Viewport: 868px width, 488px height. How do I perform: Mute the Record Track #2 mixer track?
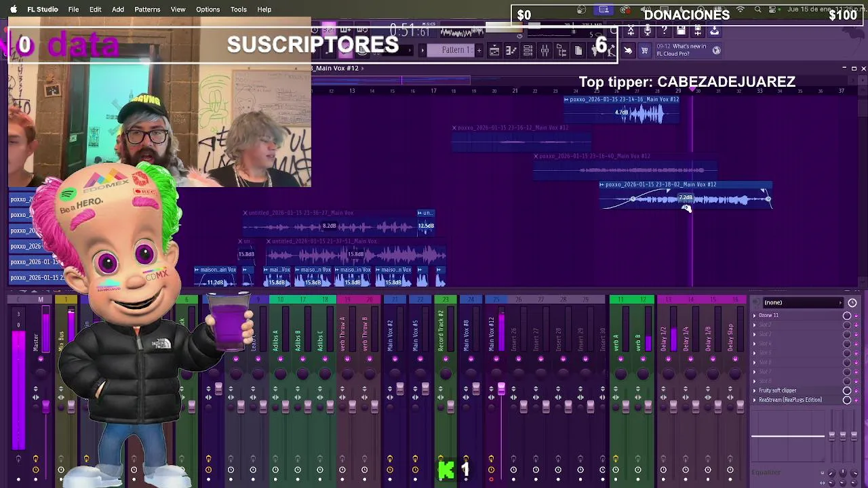[x=445, y=359]
